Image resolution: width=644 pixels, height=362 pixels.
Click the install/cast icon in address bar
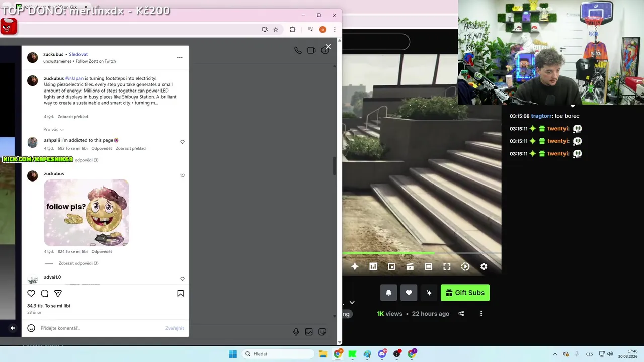click(265, 30)
